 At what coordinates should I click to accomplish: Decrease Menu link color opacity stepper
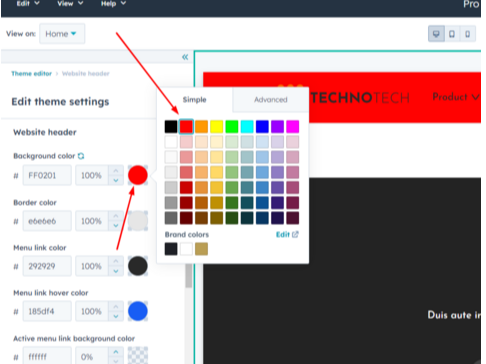click(116, 271)
